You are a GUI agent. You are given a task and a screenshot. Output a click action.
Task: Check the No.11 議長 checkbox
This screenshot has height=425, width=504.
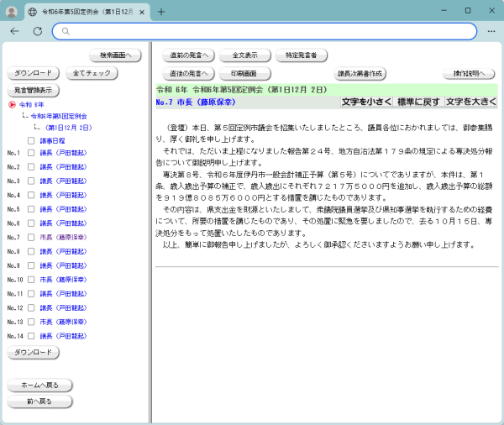[x=31, y=294]
